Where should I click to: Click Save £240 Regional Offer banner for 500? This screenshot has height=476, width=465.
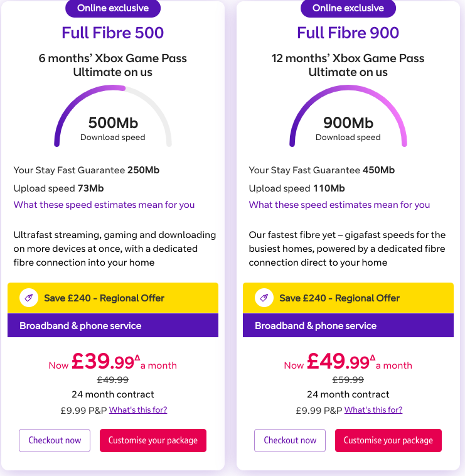pos(113,298)
